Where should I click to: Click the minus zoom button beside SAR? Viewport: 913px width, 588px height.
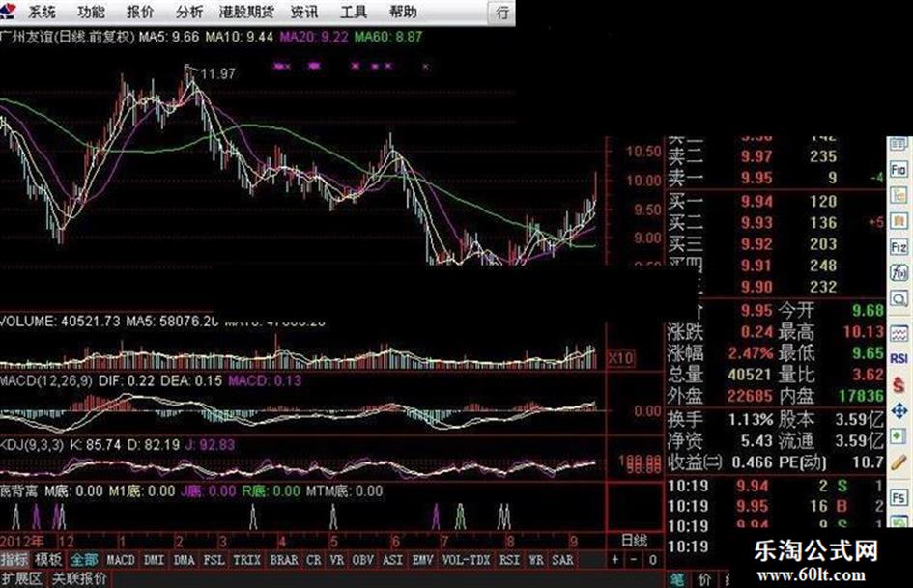[x=634, y=560]
